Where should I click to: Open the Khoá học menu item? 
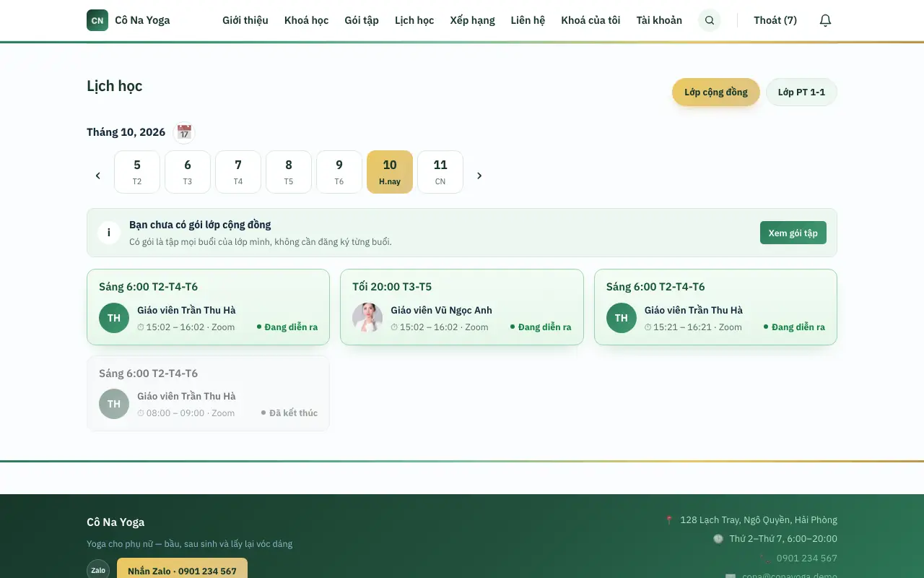click(x=306, y=20)
